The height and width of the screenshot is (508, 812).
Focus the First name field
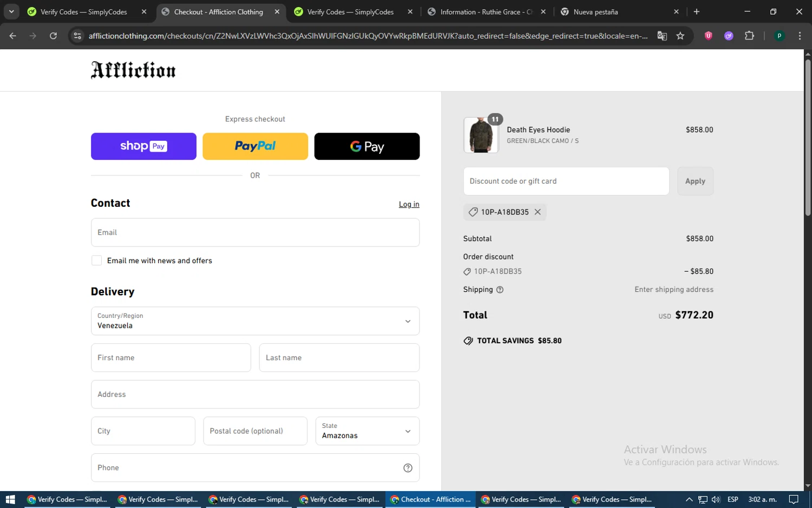coord(171,357)
